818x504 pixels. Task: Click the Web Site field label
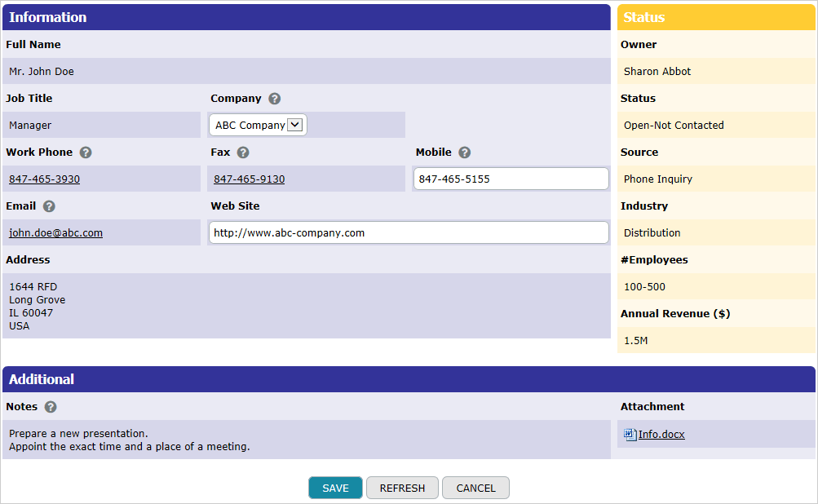[x=235, y=206]
